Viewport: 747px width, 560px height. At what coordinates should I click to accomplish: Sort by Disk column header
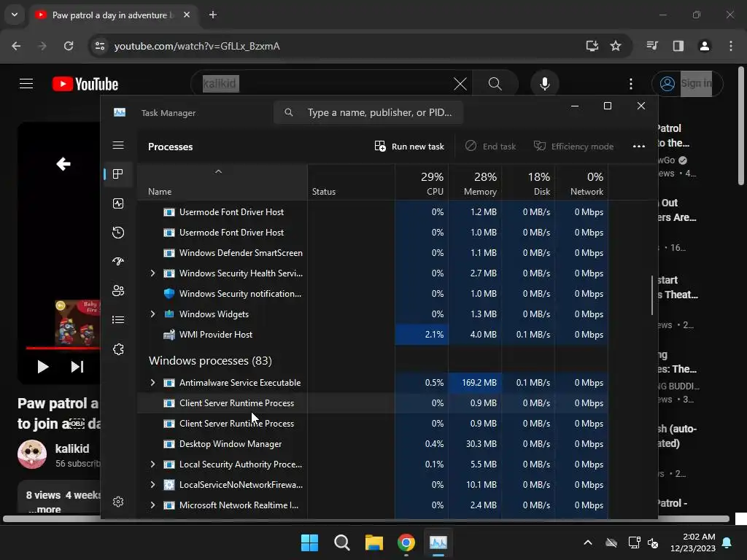pyautogui.click(x=528, y=182)
